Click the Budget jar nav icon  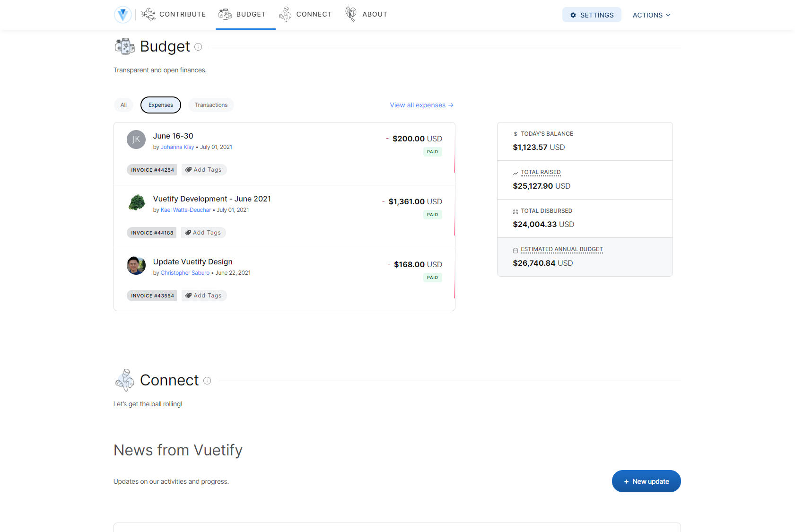click(x=225, y=14)
